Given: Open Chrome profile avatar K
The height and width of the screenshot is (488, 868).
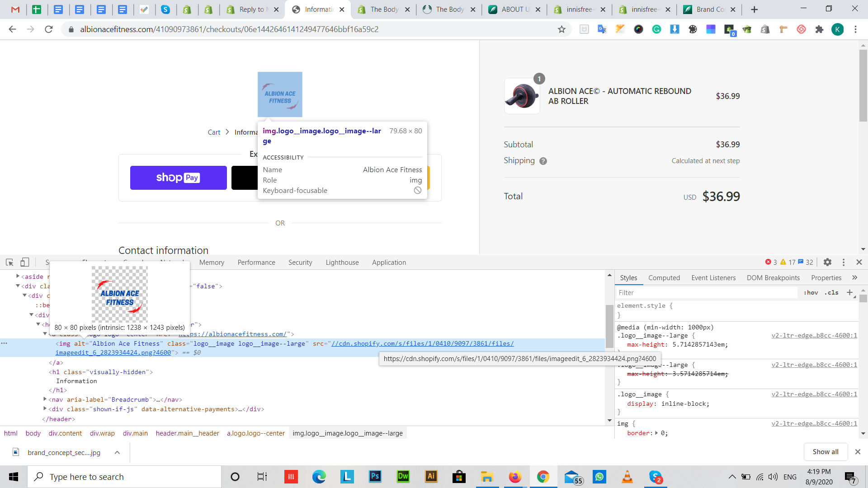Looking at the screenshot, I should pos(837,29).
